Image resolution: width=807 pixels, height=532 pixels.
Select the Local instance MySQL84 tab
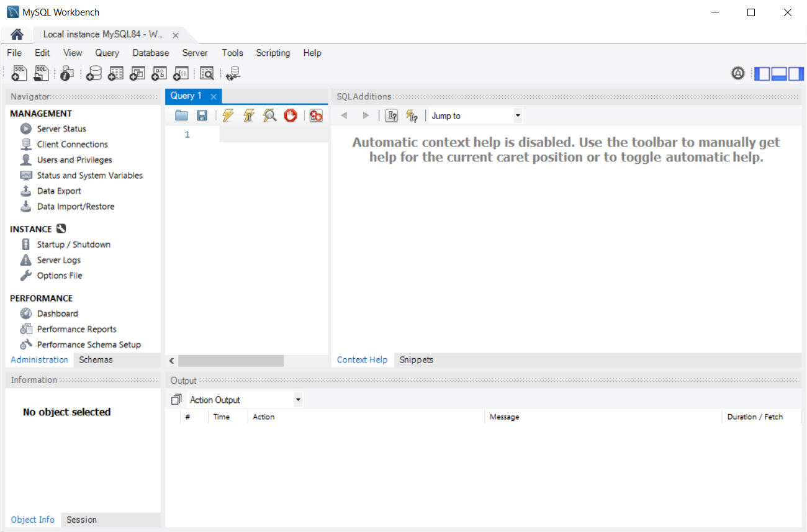click(102, 35)
